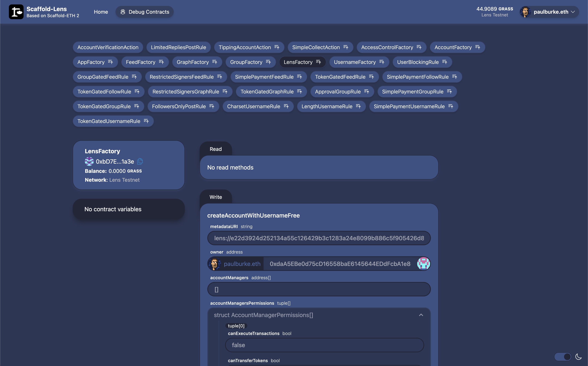Image resolution: width=588 pixels, height=366 pixels.
Task: Click the external icon on TokenGatedGraphRule
Action: [300, 92]
